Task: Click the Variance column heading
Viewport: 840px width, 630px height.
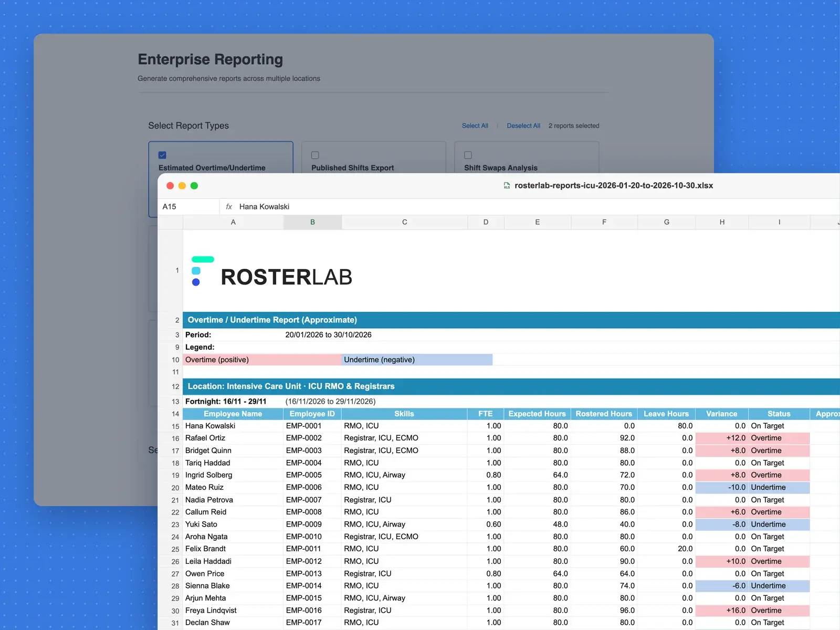Action: 722,414
